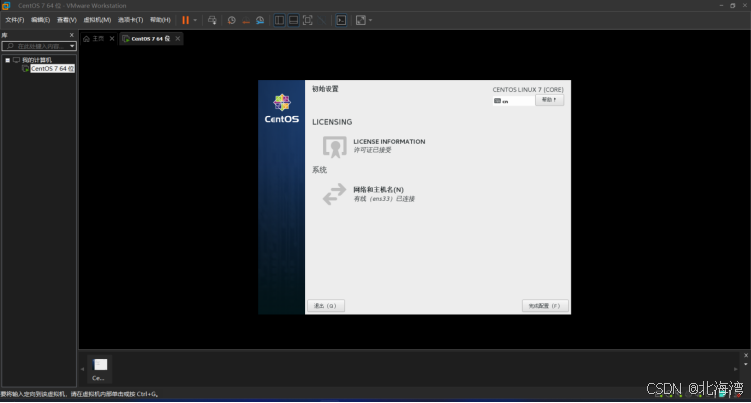
Task: Open the 编辑(E) menu
Action: click(40, 20)
